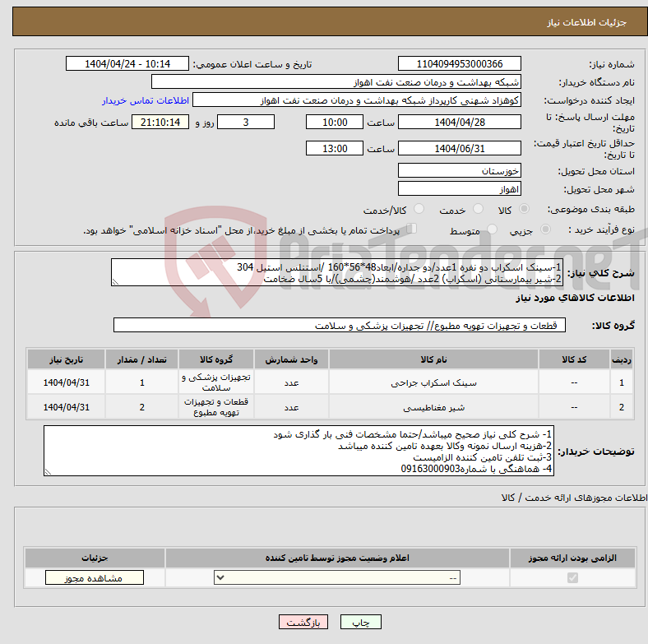Click the شیر مغناطیسی item name

[433, 408]
